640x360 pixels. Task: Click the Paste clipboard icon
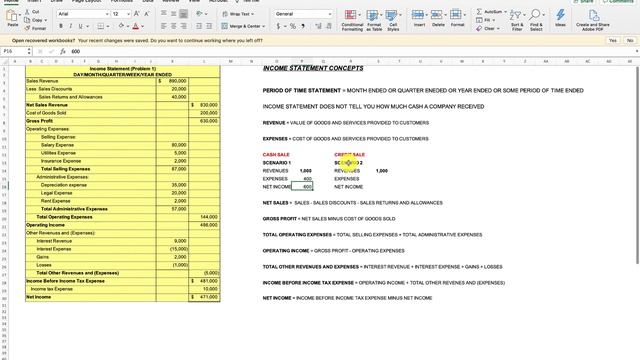tap(12, 16)
